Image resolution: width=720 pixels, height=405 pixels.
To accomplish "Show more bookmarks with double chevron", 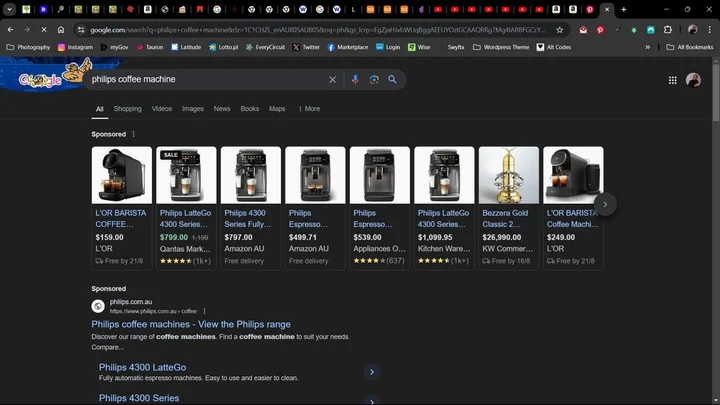I will point(647,47).
